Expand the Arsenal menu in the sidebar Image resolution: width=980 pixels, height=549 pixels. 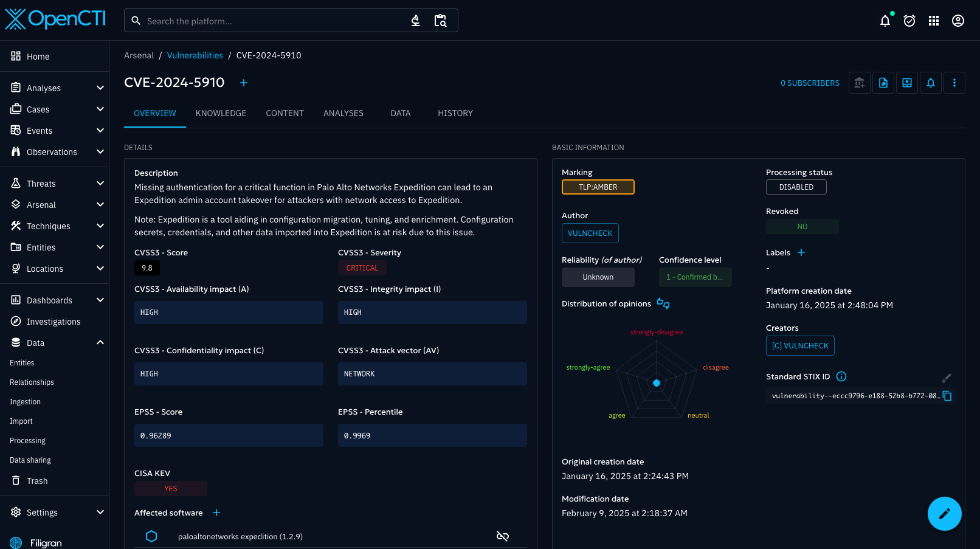(x=55, y=204)
